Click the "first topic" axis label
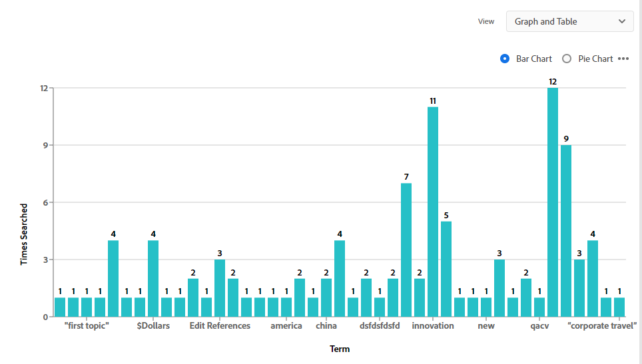 click(x=87, y=326)
